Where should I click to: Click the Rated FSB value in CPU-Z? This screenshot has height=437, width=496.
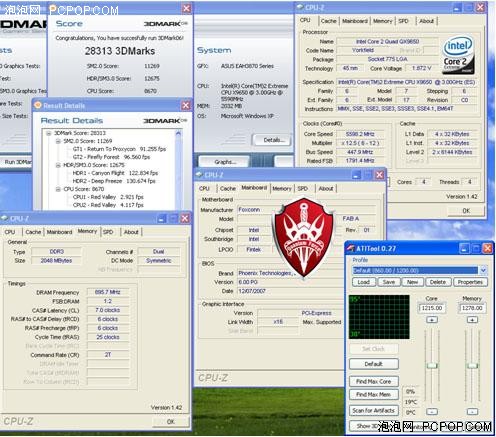[360, 161]
